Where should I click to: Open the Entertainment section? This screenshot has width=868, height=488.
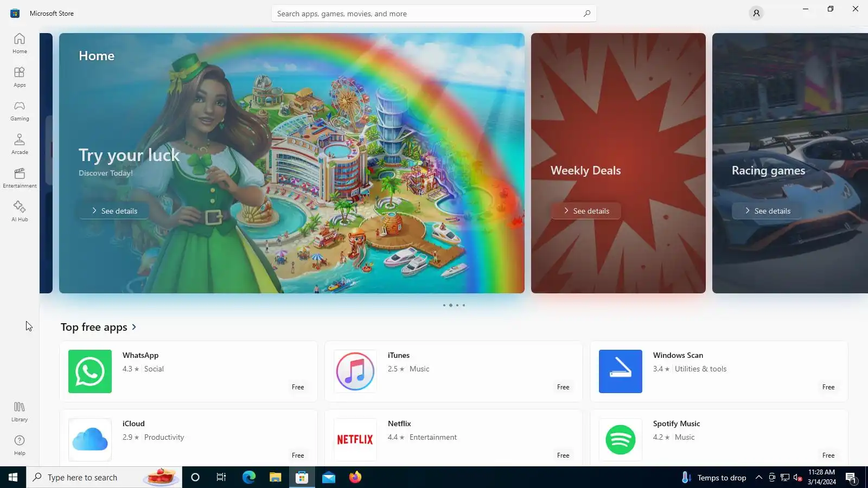[x=20, y=178]
